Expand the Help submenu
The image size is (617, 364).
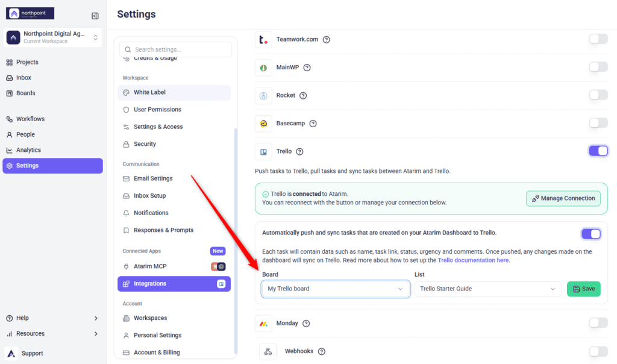(x=96, y=318)
